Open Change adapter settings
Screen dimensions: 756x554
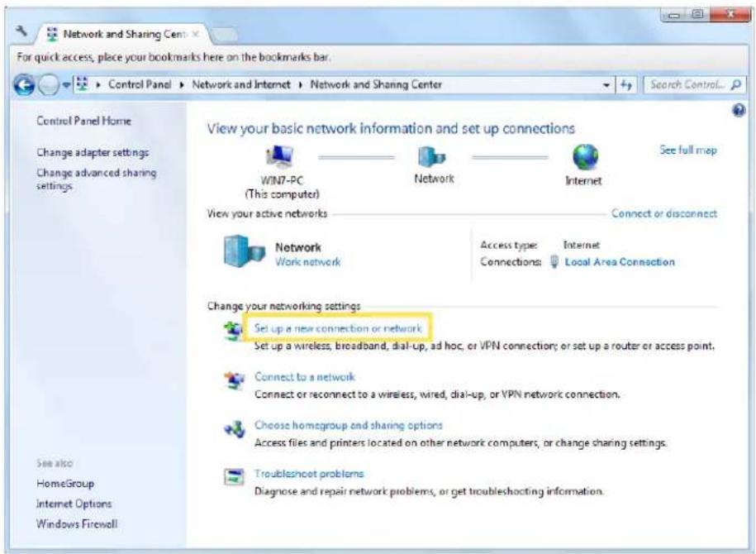coord(93,152)
